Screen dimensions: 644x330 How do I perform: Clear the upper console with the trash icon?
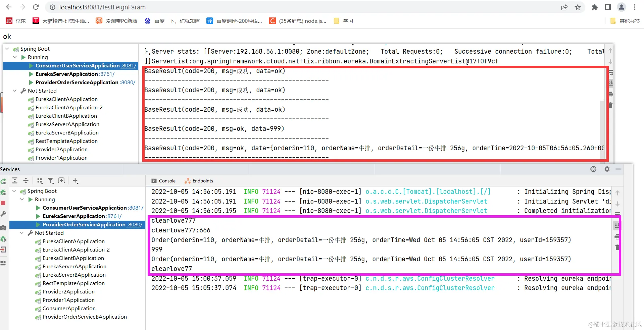point(610,105)
